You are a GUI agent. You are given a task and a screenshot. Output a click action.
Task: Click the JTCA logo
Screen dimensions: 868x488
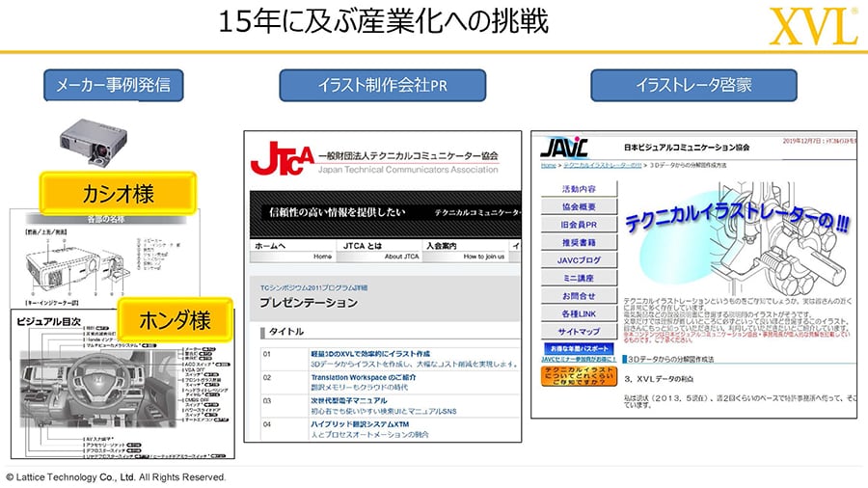(x=283, y=159)
